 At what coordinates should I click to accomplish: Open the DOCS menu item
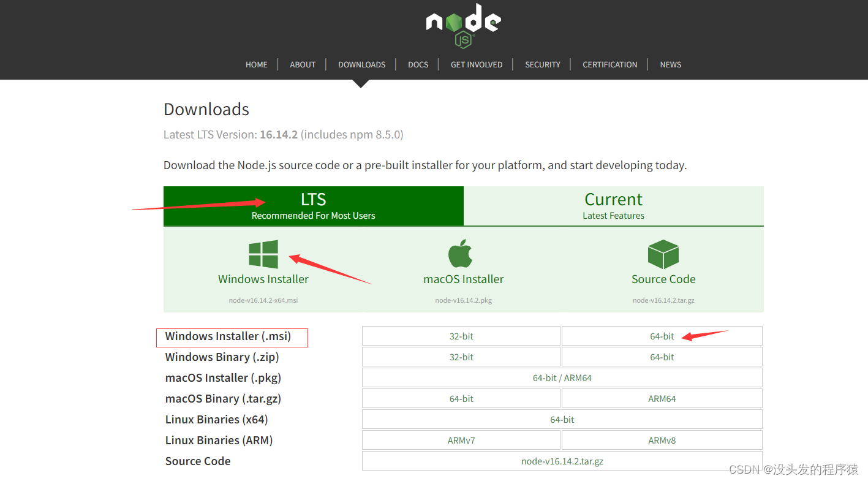[418, 64]
